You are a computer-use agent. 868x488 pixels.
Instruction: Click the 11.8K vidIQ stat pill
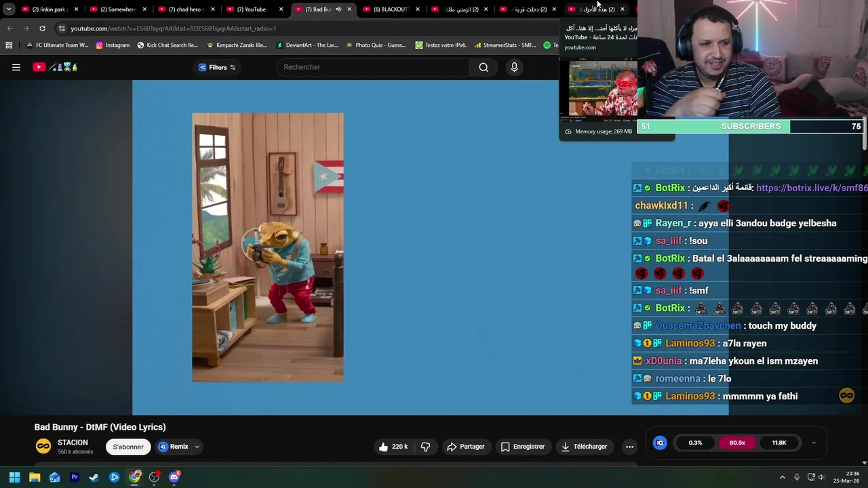tap(779, 443)
